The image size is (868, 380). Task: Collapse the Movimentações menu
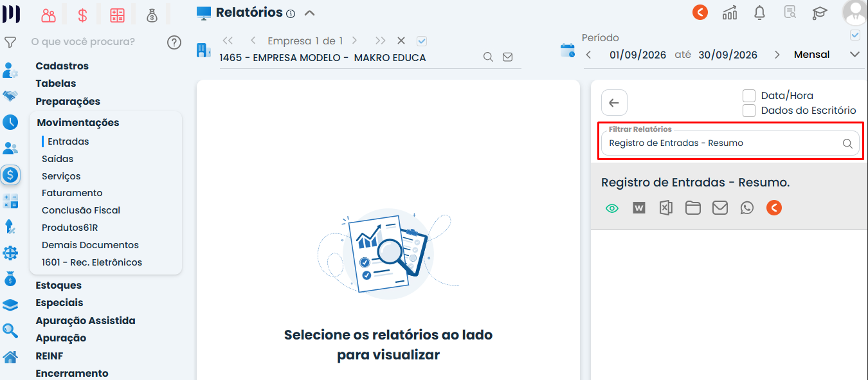(78, 122)
